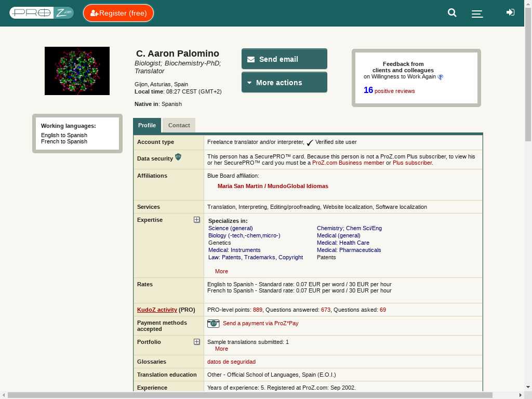This screenshot has height=399, width=532.
Task: Open the search magnifier icon
Action: click(x=452, y=13)
